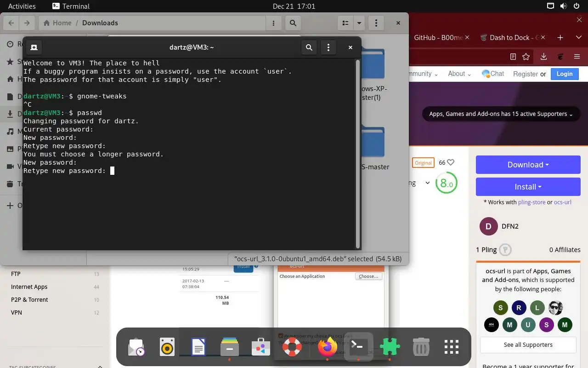The image size is (588, 368).
Task: Open the power menu icon in top bar
Action: click(x=577, y=6)
